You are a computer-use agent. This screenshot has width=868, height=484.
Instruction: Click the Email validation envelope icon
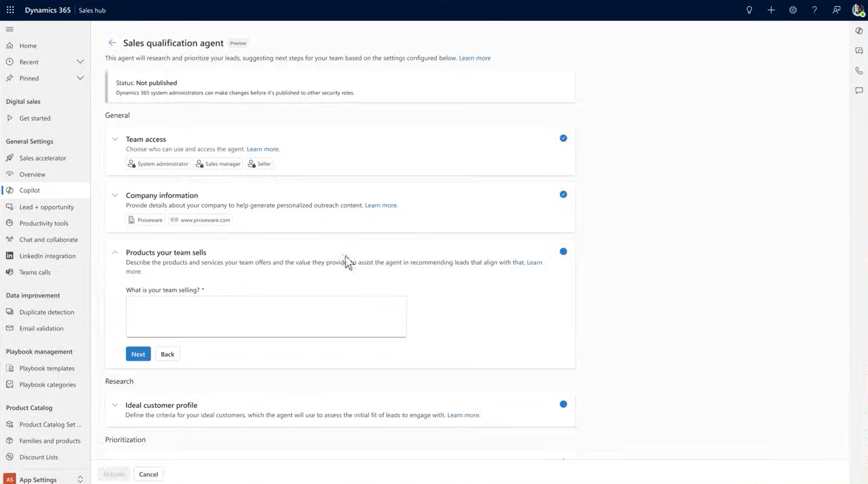pyautogui.click(x=10, y=328)
